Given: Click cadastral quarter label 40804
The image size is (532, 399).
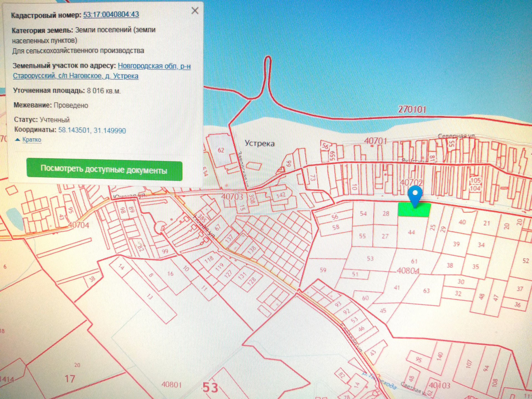Looking at the screenshot, I should (408, 270).
